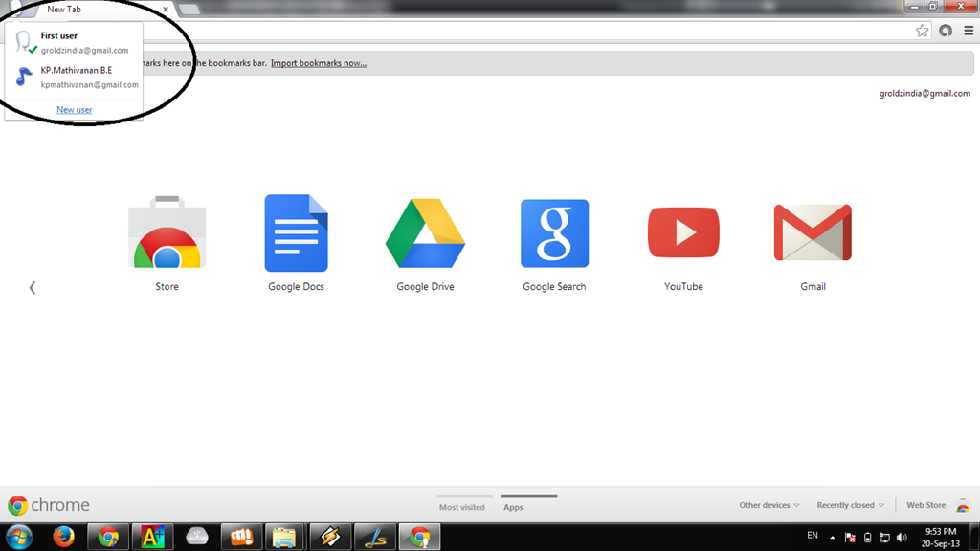Launch Firefox from the taskbar
The width and height of the screenshot is (980, 551).
[x=63, y=537]
